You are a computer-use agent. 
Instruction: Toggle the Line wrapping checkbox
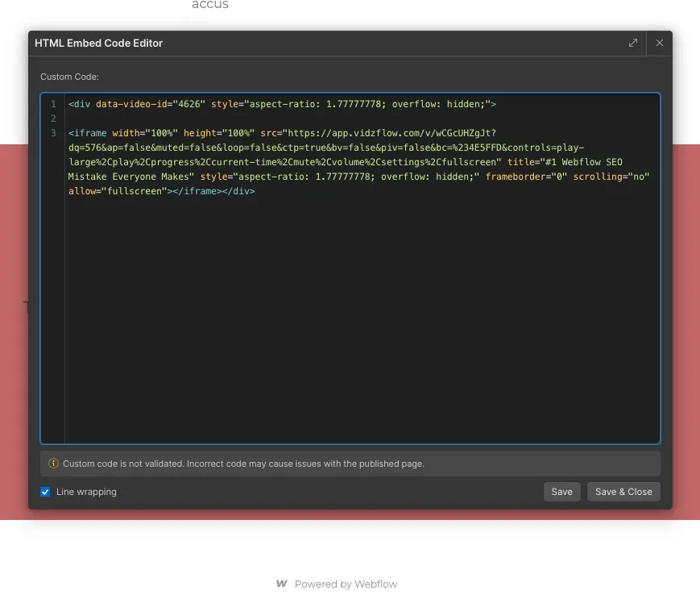click(45, 492)
